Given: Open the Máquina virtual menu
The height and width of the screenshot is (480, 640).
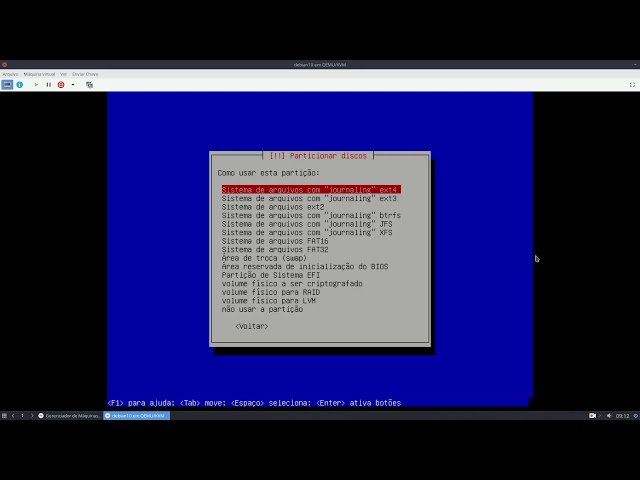Looking at the screenshot, I should point(39,74).
